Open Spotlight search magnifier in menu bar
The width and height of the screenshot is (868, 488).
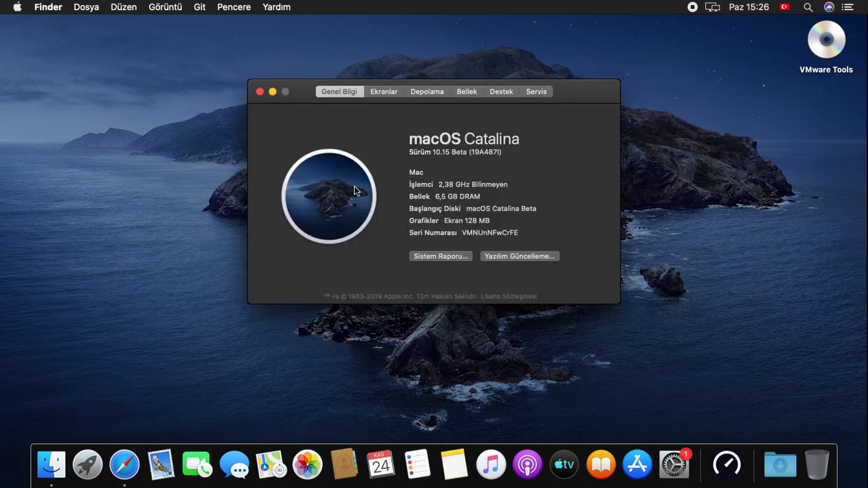808,7
